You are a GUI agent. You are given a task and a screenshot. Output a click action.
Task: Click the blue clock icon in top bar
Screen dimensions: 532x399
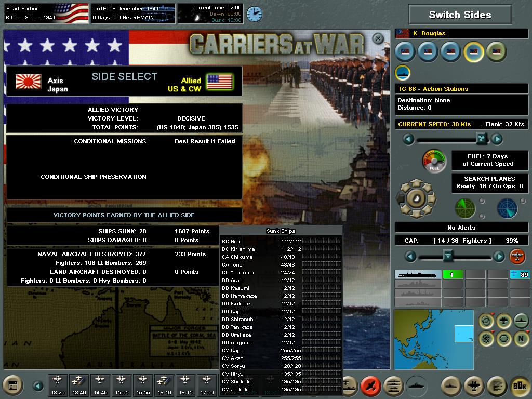click(254, 14)
